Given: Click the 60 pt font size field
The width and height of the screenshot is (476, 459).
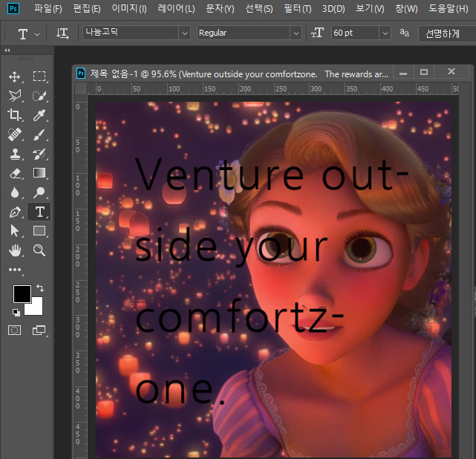Looking at the screenshot, I should pyautogui.click(x=356, y=33).
